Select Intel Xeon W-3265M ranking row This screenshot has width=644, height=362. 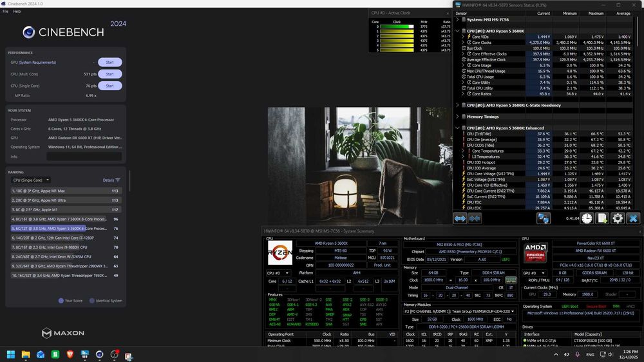[66, 256]
